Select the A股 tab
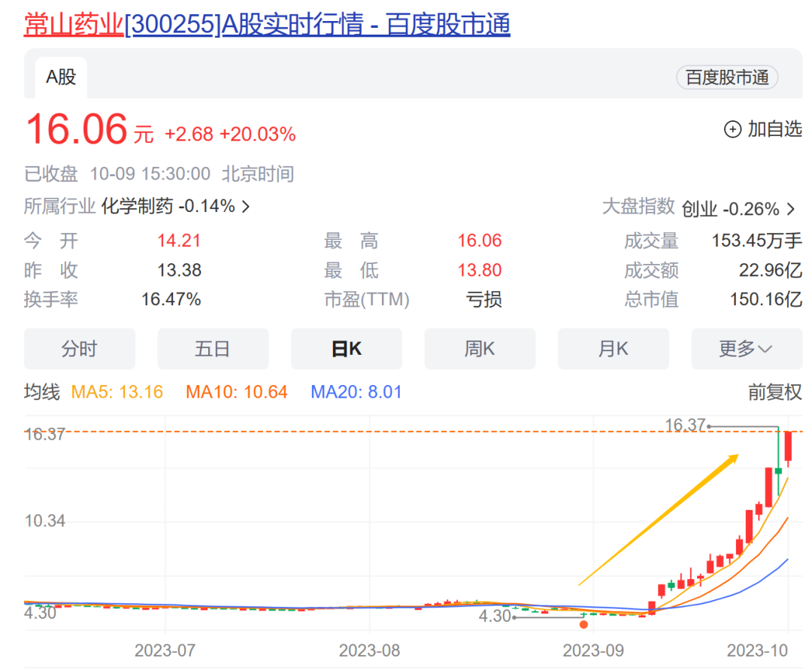Screen dimensions: 812x670 coord(61,77)
